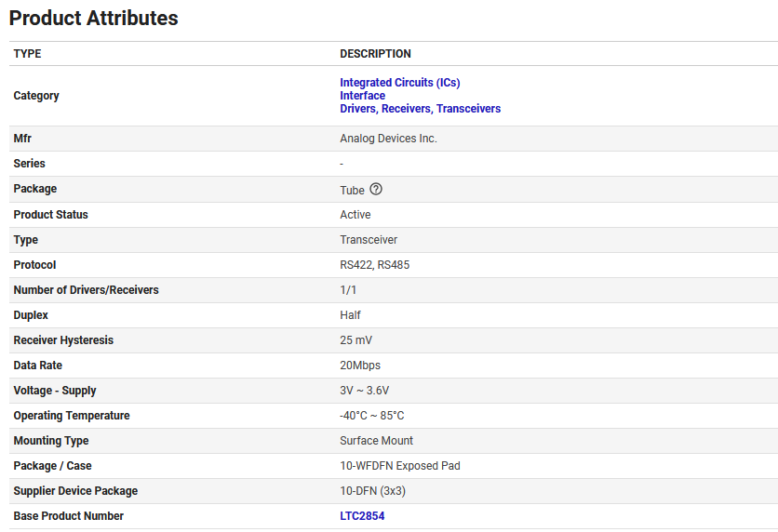The height and width of the screenshot is (532, 778).
Task: Open the Drivers, Receivers, Transceivers link
Action: (x=420, y=109)
